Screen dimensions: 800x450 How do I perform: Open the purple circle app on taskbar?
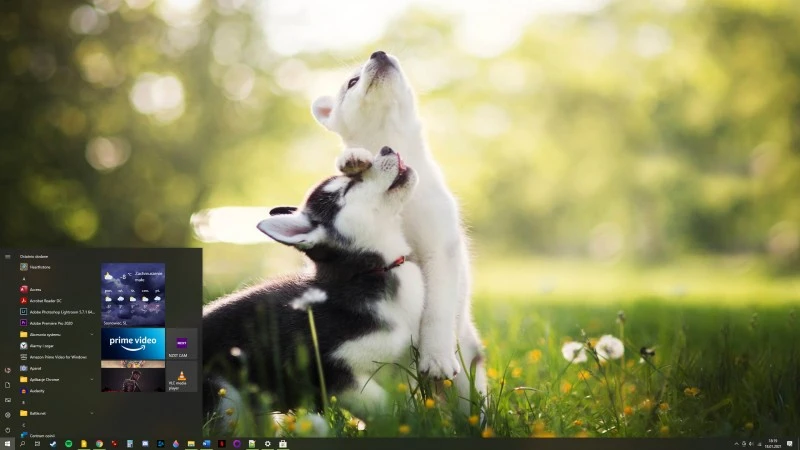click(x=237, y=444)
